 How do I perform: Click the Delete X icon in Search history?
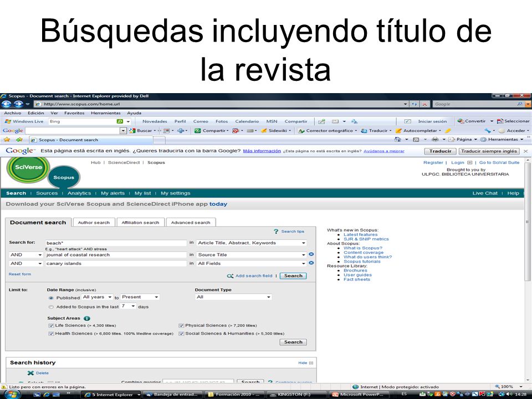point(30,373)
